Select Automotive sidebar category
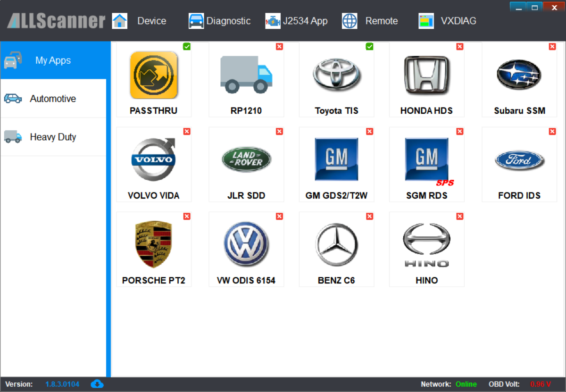 click(x=53, y=99)
